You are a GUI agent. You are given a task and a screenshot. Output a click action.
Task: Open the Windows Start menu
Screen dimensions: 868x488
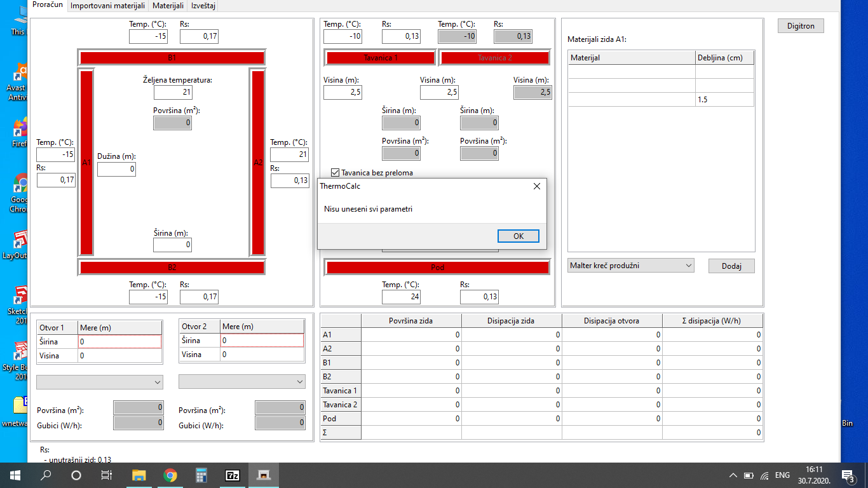click(15, 475)
